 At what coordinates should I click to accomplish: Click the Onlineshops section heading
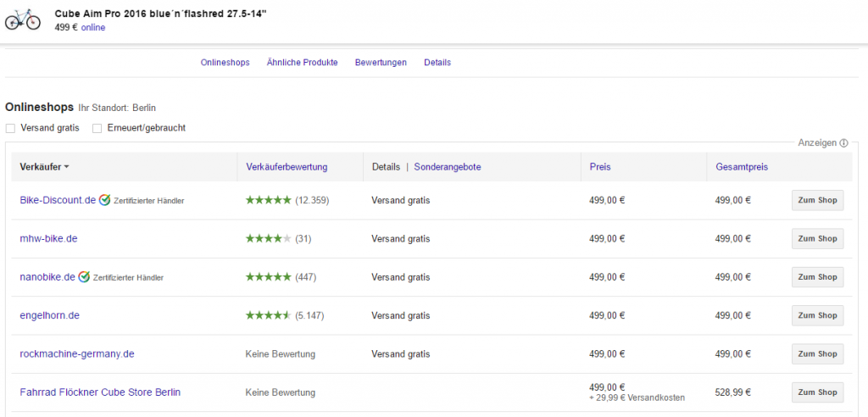pyautogui.click(x=39, y=107)
